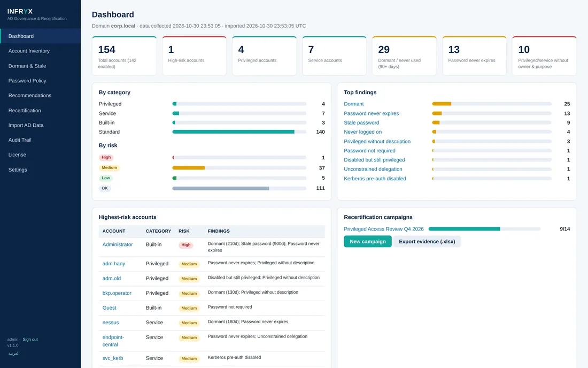Open the svc_kerb account link
Viewport: 588px width, 368px height.
(x=112, y=358)
